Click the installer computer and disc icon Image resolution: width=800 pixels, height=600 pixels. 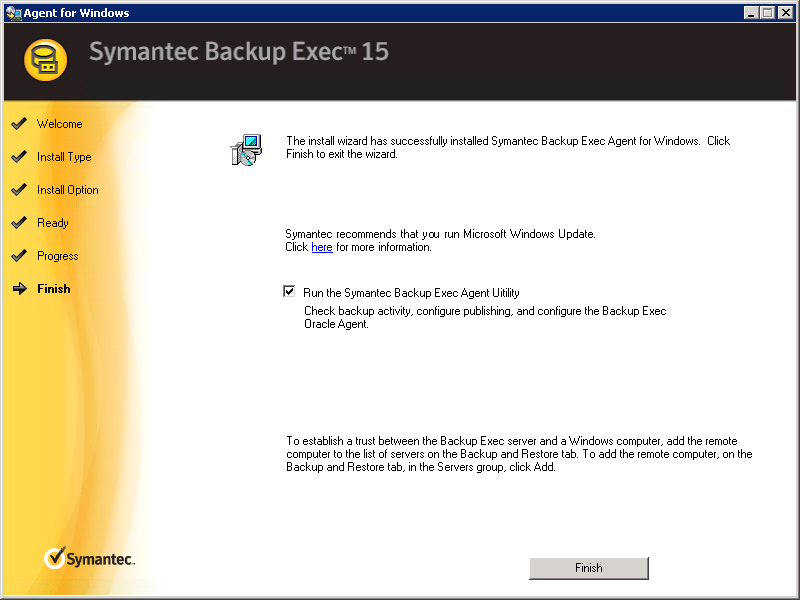[x=246, y=149]
